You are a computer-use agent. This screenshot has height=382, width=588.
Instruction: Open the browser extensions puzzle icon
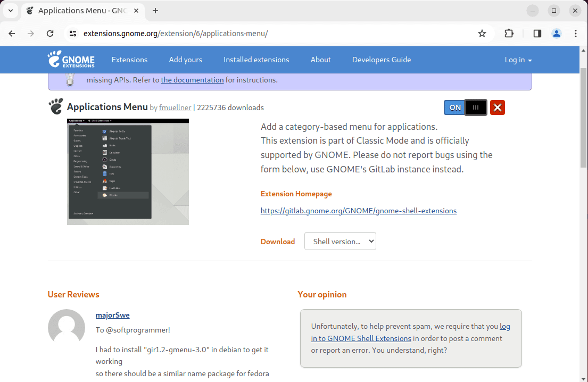509,33
